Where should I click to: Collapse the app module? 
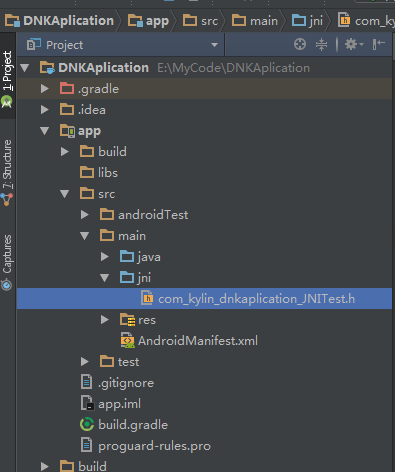45,131
